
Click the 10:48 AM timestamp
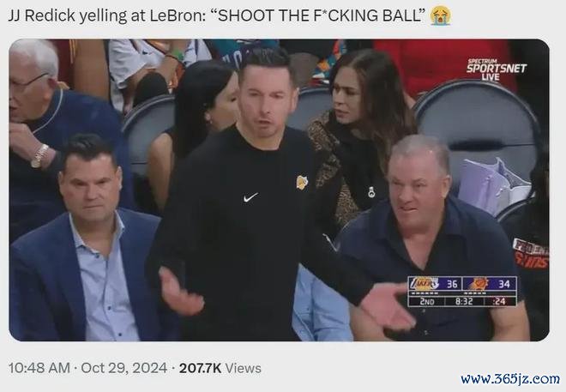pos(39,368)
